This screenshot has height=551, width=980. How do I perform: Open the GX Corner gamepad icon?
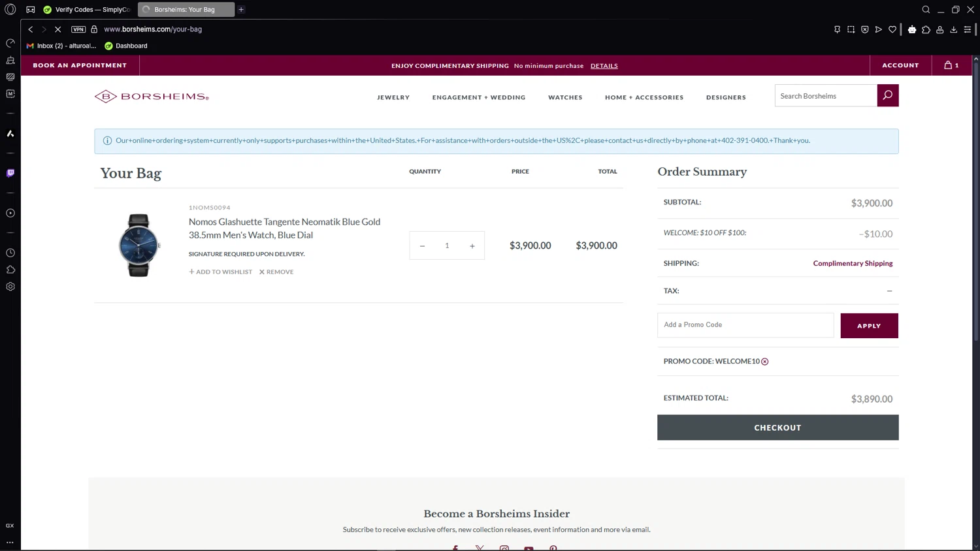tap(31, 9)
